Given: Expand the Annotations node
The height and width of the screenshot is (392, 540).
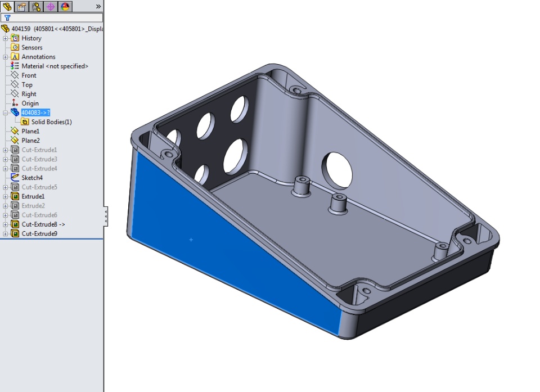Looking at the screenshot, I should [6, 57].
